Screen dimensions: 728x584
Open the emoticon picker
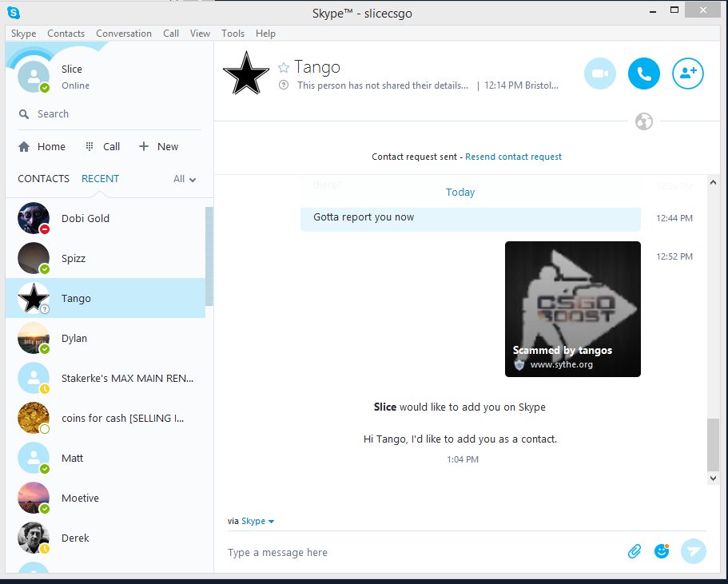pyautogui.click(x=662, y=551)
